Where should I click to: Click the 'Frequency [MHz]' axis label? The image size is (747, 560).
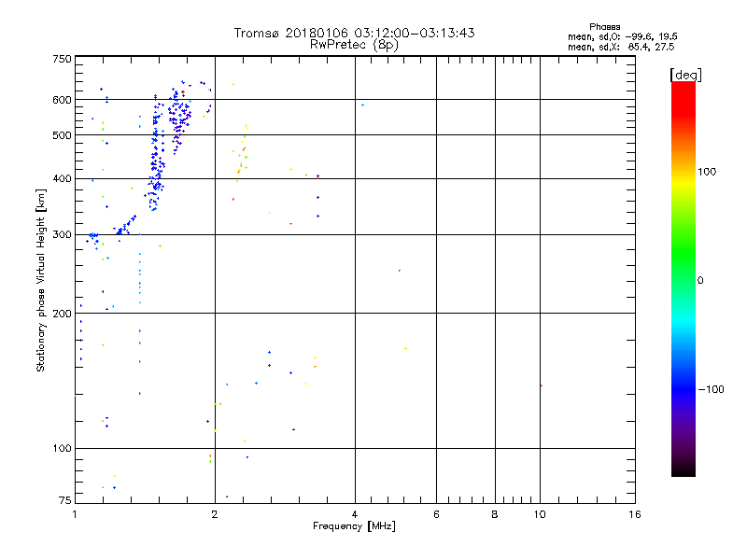(354, 526)
